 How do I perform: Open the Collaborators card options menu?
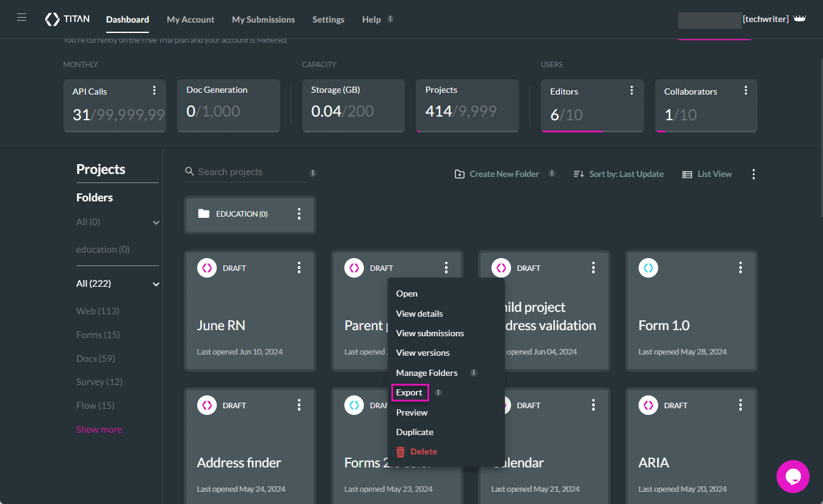[745, 90]
